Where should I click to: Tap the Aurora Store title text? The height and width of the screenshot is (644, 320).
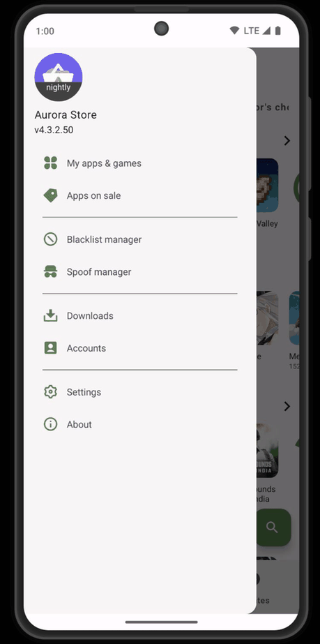coord(66,115)
